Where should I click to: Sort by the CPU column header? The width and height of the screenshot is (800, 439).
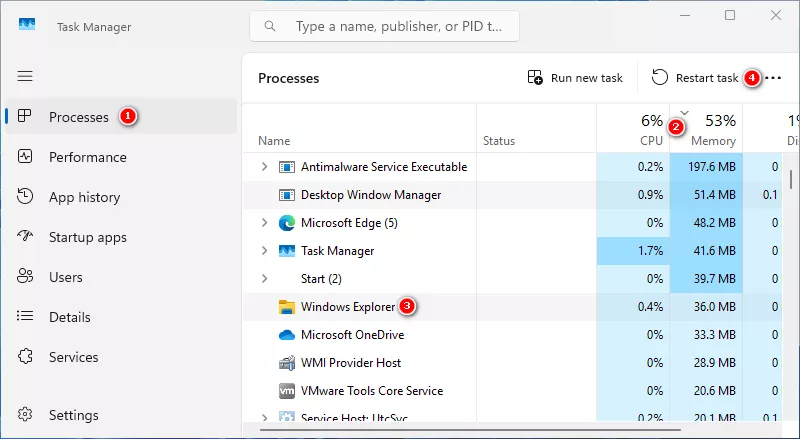633,128
